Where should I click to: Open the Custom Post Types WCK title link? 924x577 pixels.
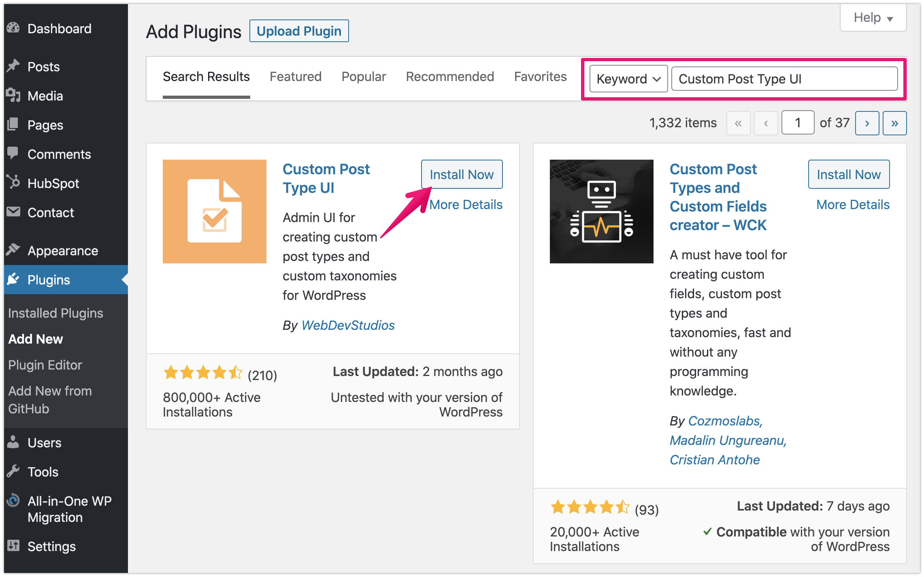pyautogui.click(x=718, y=197)
